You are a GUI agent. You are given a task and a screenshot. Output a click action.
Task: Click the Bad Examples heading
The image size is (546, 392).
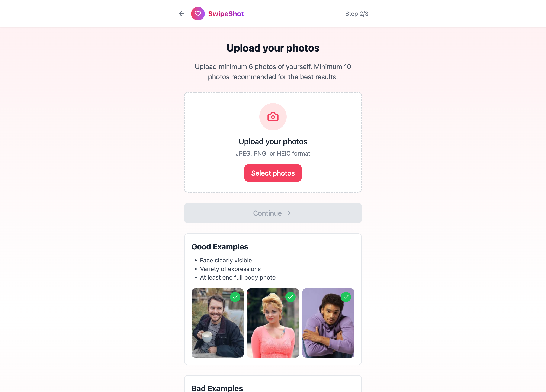click(x=217, y=388)
